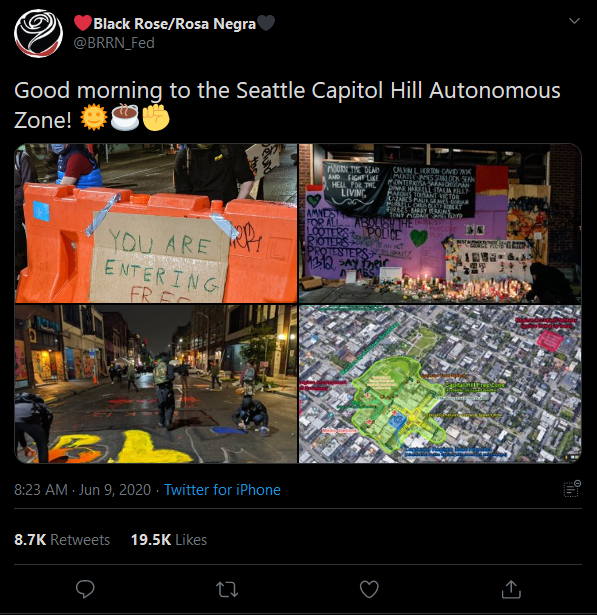Viewport: 597px width, 615px height.
Task: Click the Black Rose/Rosa Negra display name
Action: coord(175,24)
